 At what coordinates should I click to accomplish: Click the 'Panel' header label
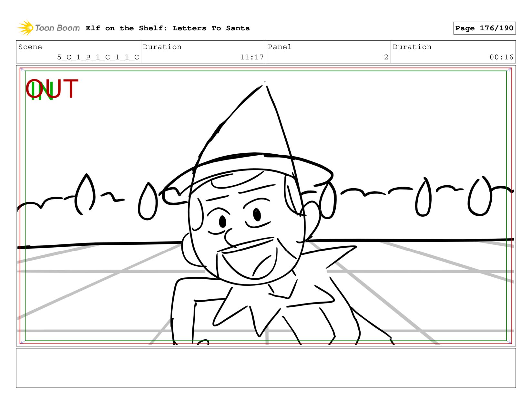point(280,47)
